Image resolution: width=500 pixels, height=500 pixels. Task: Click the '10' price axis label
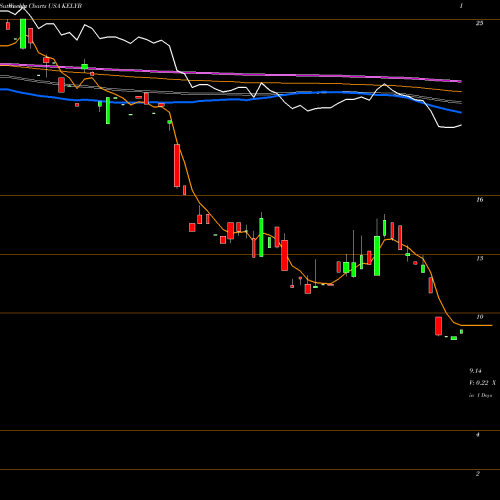pos(479,317)
